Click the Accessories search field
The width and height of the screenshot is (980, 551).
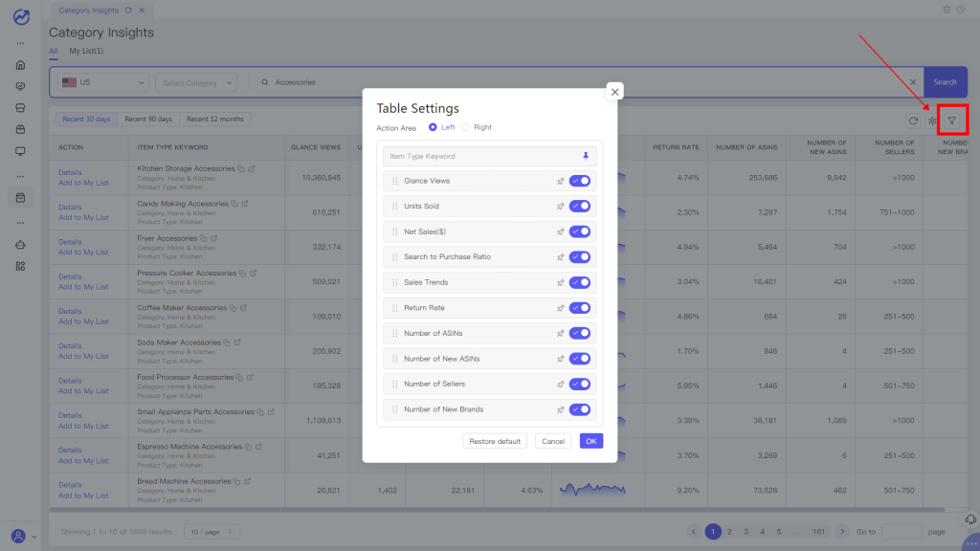pos(588,82)
